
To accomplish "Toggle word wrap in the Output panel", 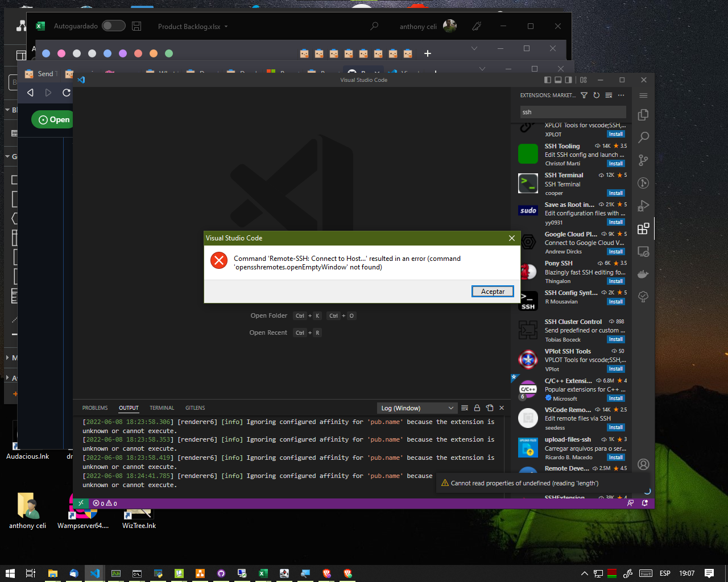I will pyautogui.click(x=490, y=408).
